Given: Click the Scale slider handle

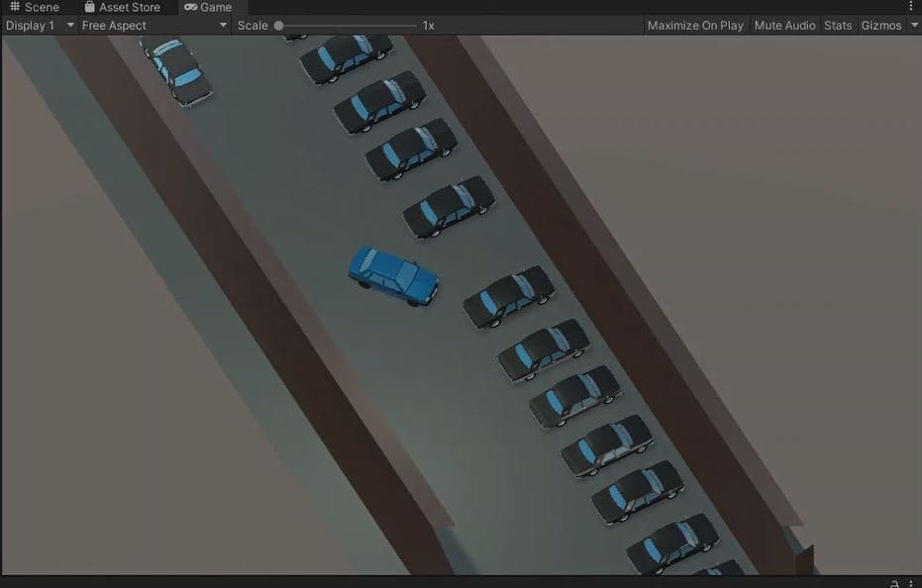Looking at the screenshot, I should coord(278,25).
